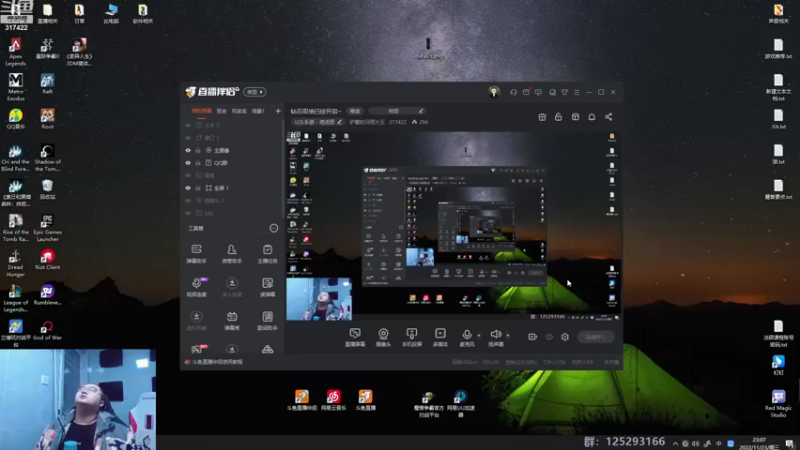Switch to the second scene tab
The height and width of the screenshot is (450, 800).
click(221, 111)
